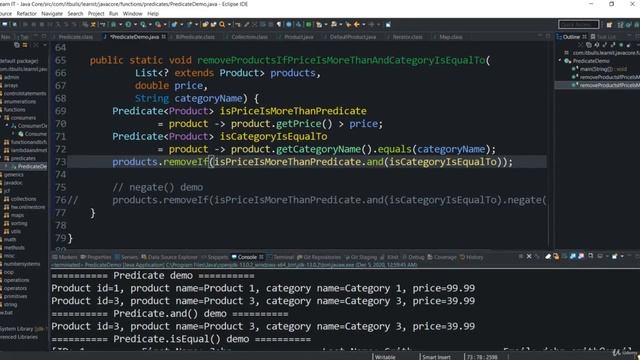Image resolution: width=640 pixels, height=360 pixels.
Task: Click the green Run button in toolbar
Action: coord(129,24)
